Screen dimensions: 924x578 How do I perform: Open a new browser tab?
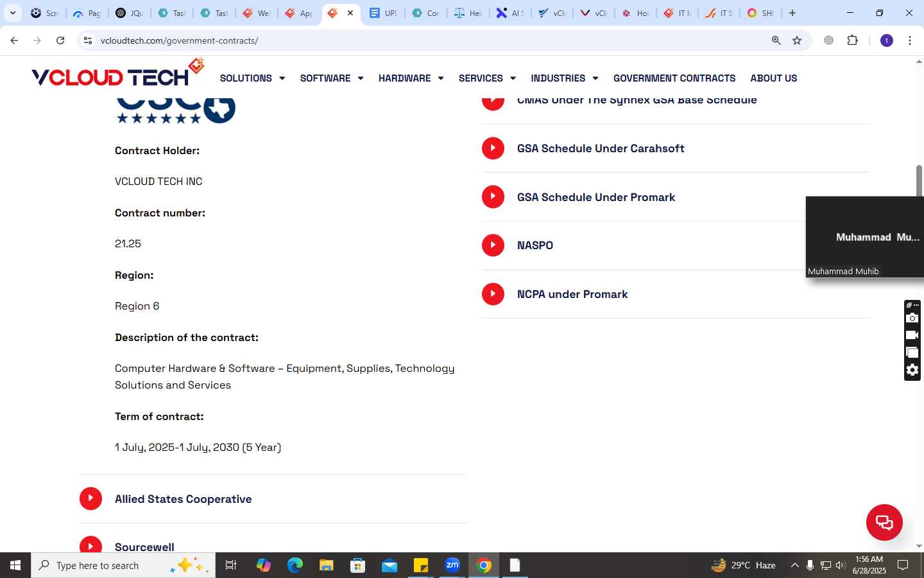click(792, 13)
